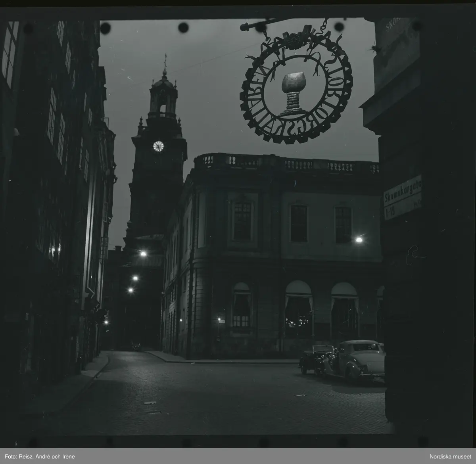This screenshot has height=464, width=476.
Task: Click the upper-left rectangular window of corner building
Action: pos(242,220)
